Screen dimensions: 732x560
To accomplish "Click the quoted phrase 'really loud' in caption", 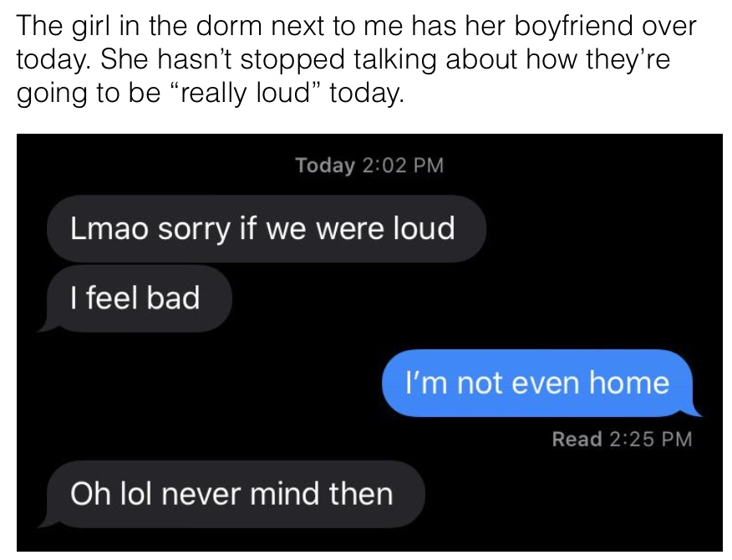I will (x=246, y=93).
